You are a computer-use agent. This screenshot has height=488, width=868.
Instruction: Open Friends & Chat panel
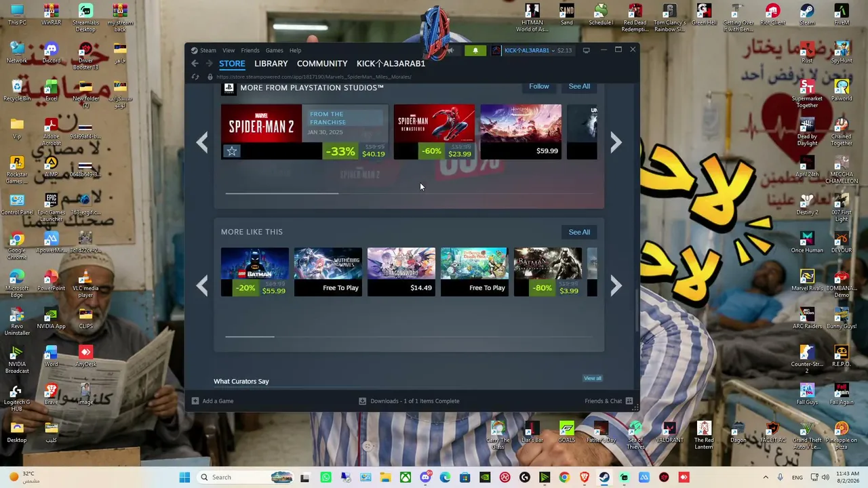coord(609,401)
